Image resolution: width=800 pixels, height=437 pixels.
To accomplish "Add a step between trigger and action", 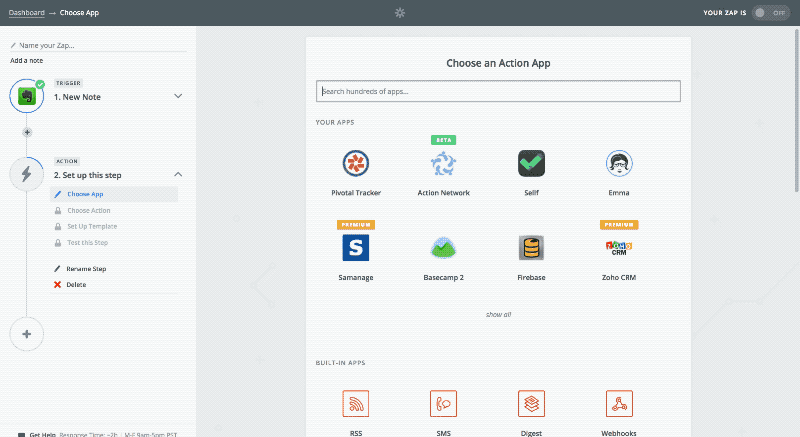I will (27, 133).
